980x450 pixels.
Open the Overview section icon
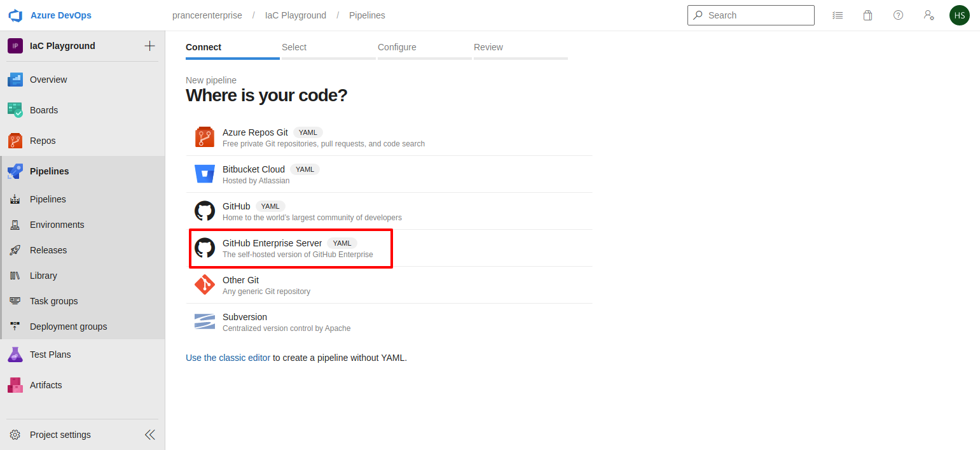(x=15, y=80)
